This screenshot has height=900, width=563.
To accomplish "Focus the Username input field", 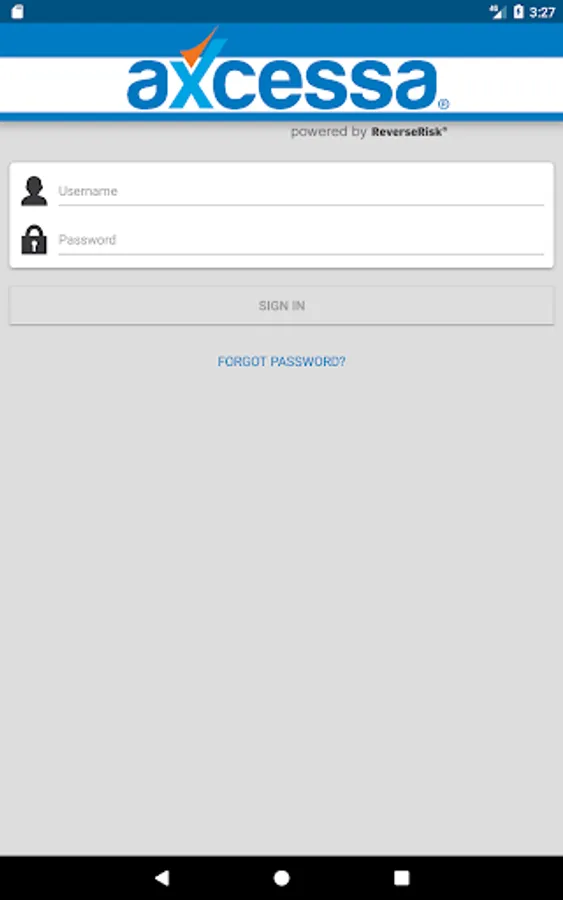I will pos(301,191).
